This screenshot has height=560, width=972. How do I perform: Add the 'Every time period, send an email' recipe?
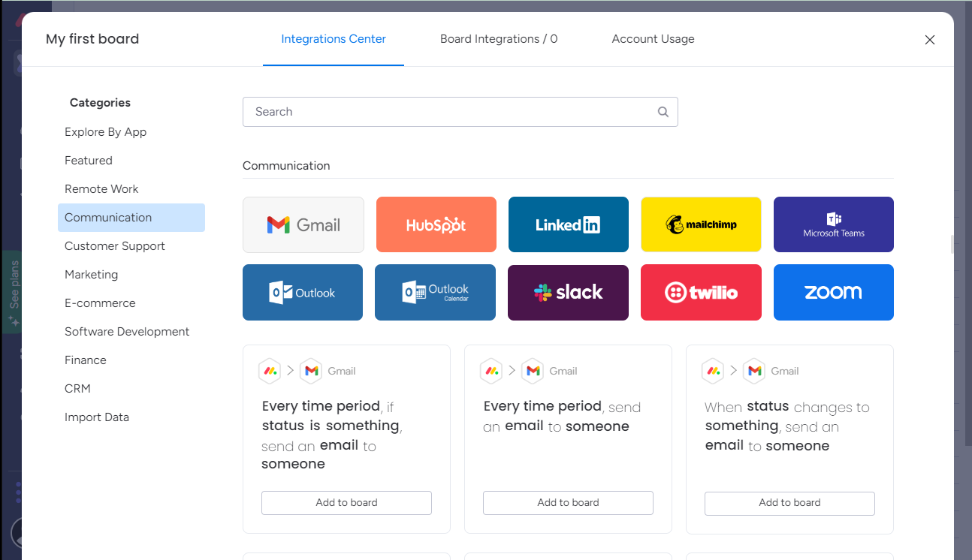pos(568,503)
